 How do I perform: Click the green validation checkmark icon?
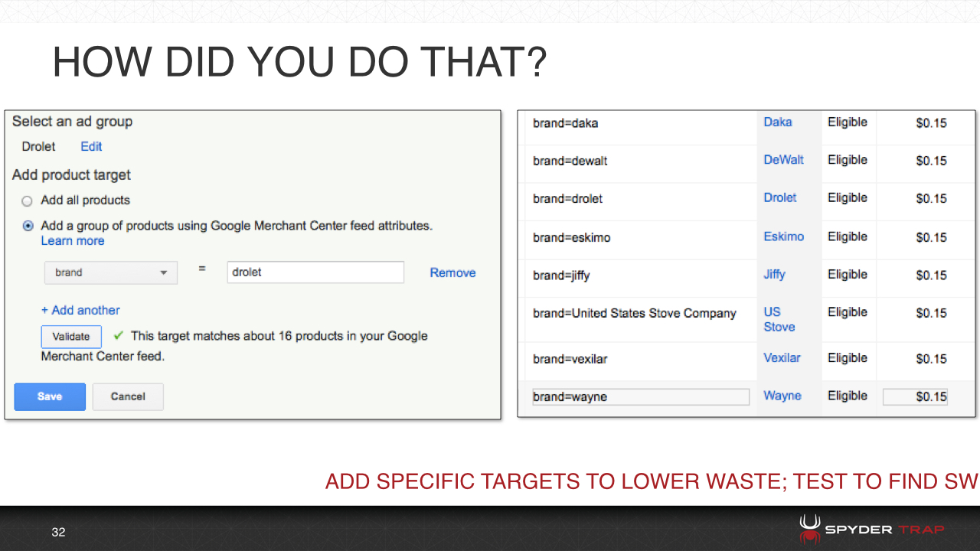pos(118,335)
